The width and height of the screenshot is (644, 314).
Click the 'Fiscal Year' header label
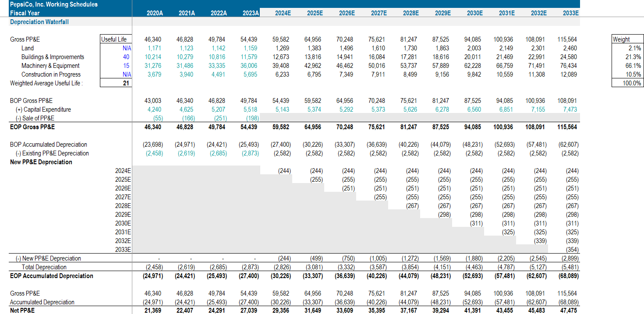[x=25, y=13]
